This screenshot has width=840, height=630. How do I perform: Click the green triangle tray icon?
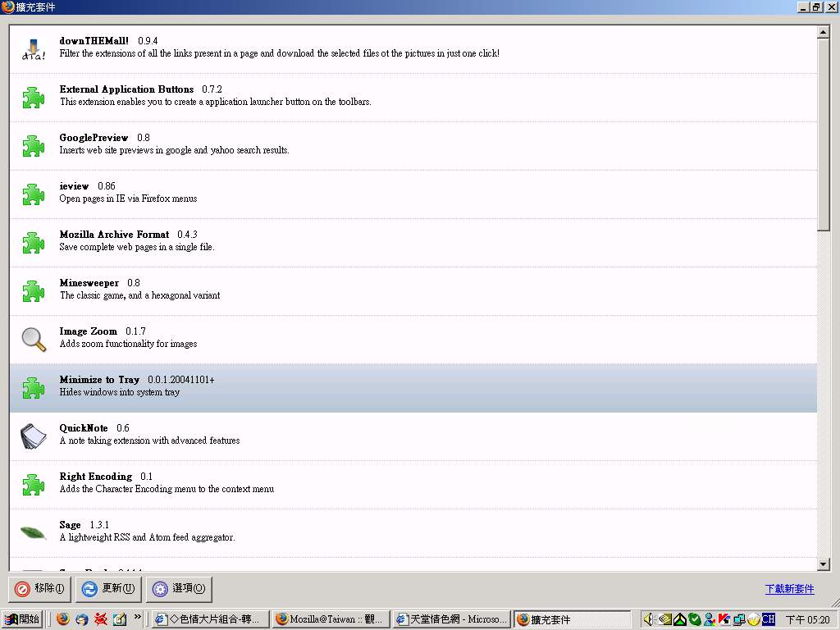click(x=680, y=619)
